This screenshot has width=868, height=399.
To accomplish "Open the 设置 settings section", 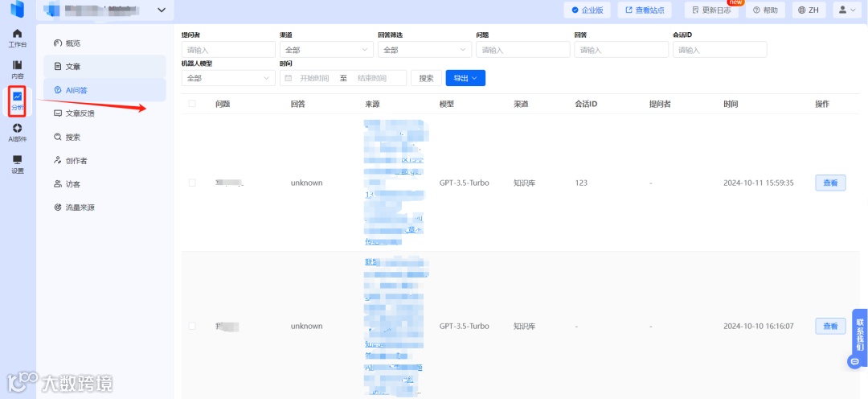I will tap(17, 165).
